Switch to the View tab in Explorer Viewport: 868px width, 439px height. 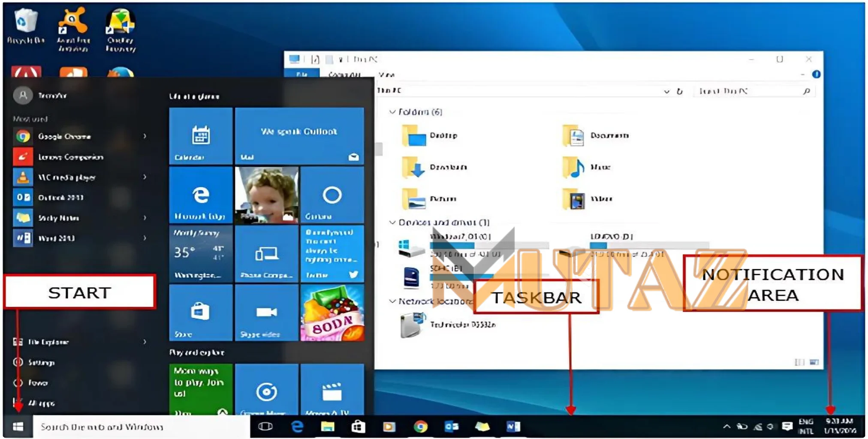(386, 75)
